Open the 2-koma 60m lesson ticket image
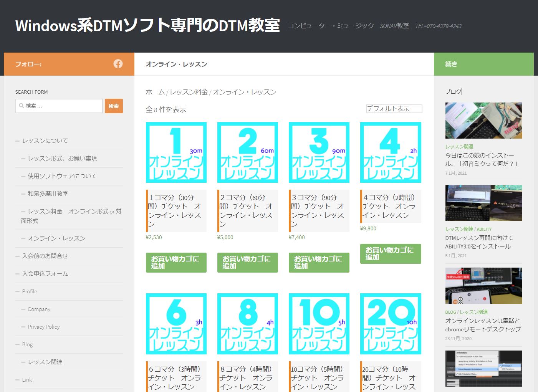The height and width of the screenshot is (392, 538). click(248, 152)
